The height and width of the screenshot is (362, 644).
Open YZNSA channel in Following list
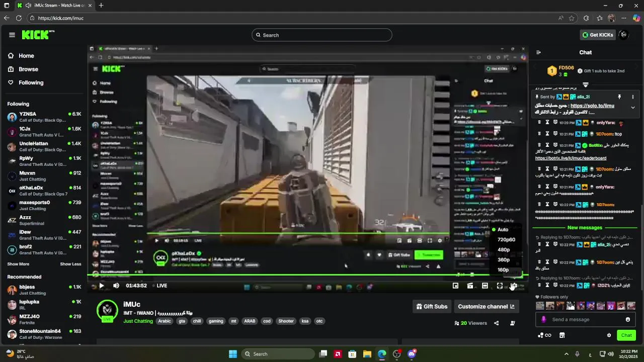pyautogui.click(x=44, y=117)
